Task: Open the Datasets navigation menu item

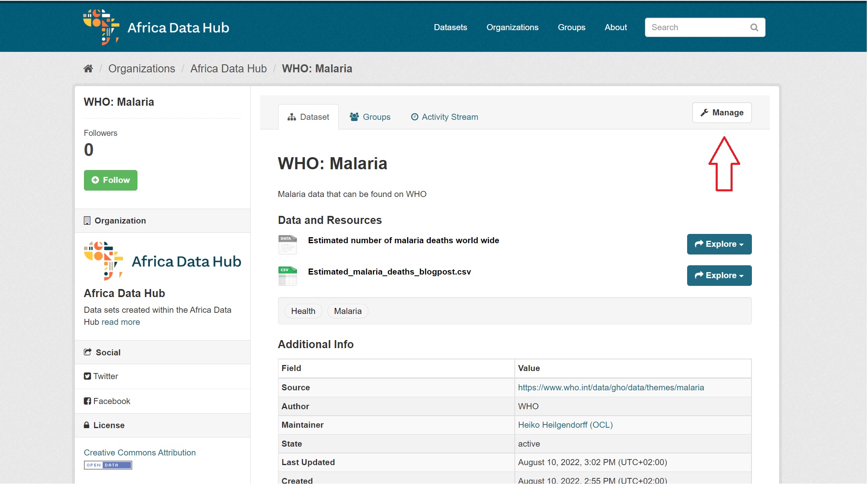Action: [450, 27]
